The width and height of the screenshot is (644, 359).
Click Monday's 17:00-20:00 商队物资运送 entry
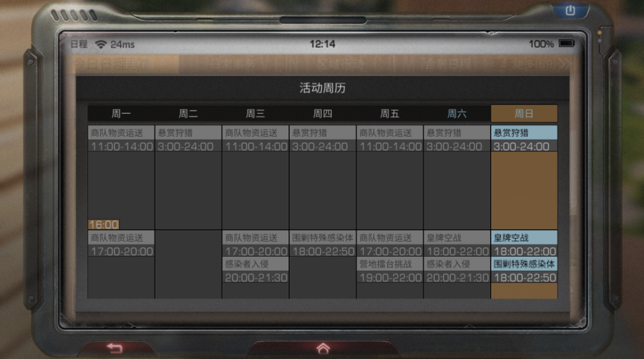[121, 244]
